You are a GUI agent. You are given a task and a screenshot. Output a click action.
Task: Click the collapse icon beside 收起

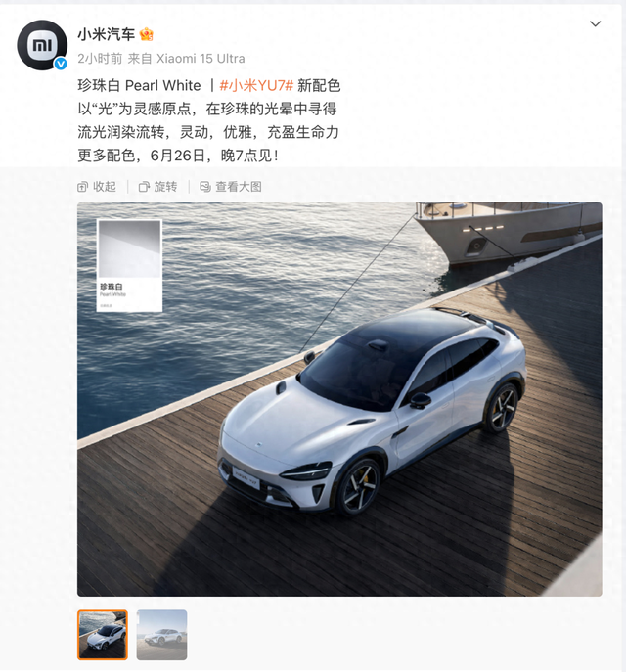(82, 187)
